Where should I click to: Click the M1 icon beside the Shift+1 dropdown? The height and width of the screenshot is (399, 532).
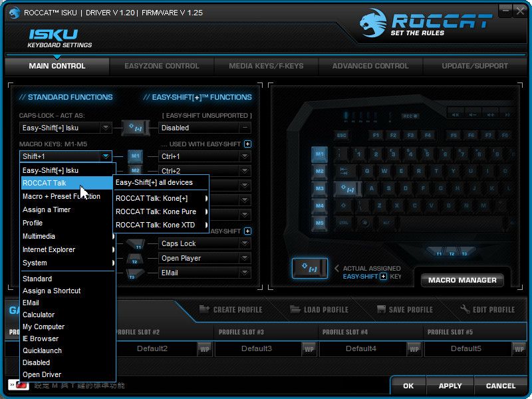click(x=135, y=156)
